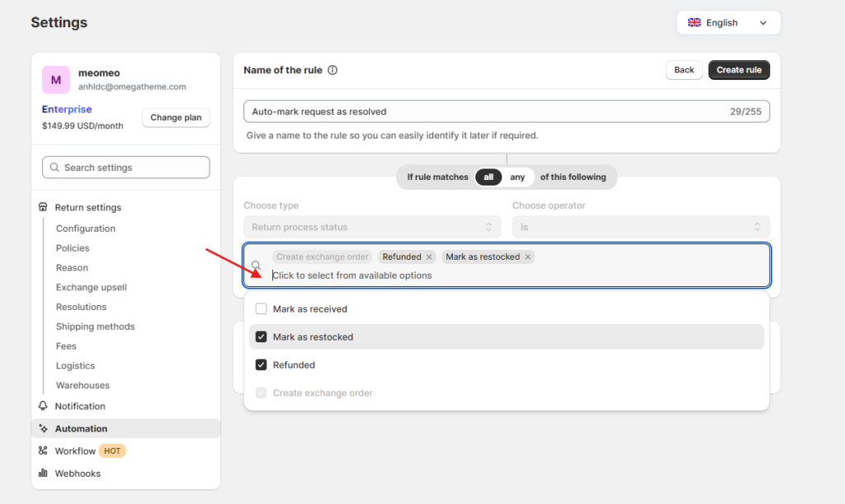Open the Choose operator dropdown
Screen dimensions: 845x504
point(640,226)
